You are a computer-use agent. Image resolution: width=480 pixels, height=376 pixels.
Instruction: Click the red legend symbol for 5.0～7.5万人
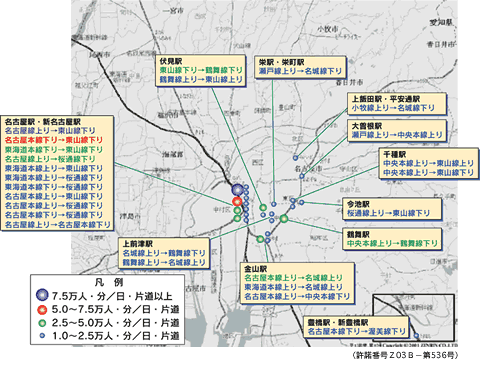point(42,310)
